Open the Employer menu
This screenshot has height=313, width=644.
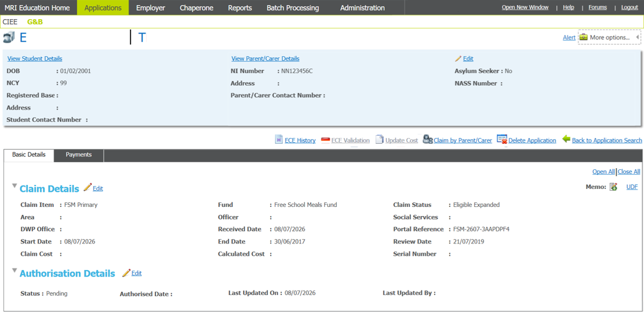[x=151, y=8]
